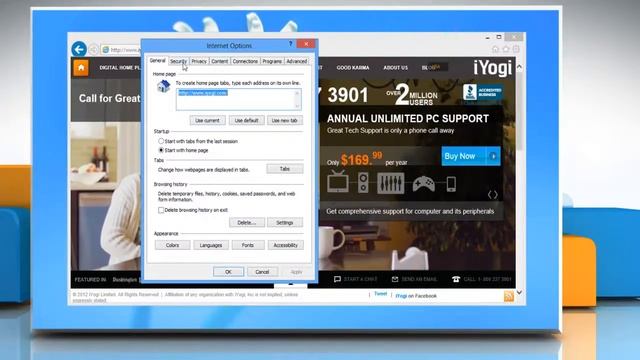Screen dimensions: 640x360
Task: Click the game controller icon in the banner
Action: click(x=424, y=184)
